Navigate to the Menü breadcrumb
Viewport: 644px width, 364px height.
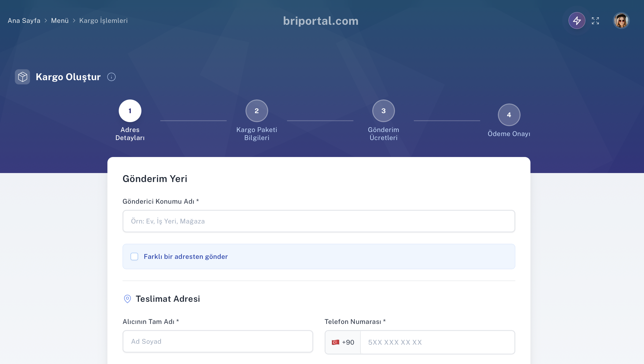[60, 21]
